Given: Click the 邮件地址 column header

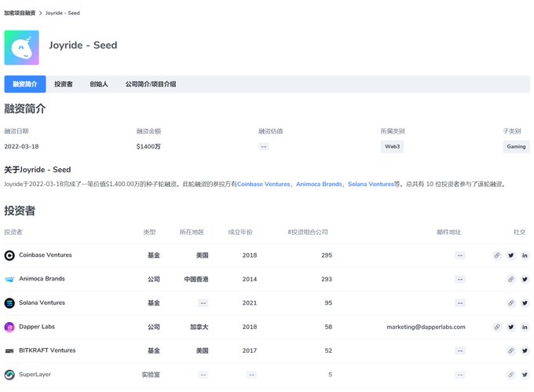Looking at the screenshot, I should [x=449, y=232].
